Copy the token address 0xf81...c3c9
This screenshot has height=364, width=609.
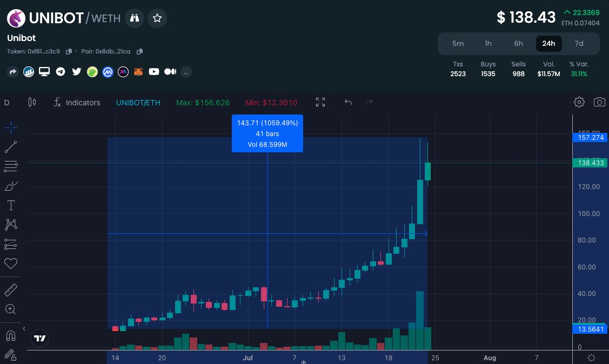(x=69, y=52)
